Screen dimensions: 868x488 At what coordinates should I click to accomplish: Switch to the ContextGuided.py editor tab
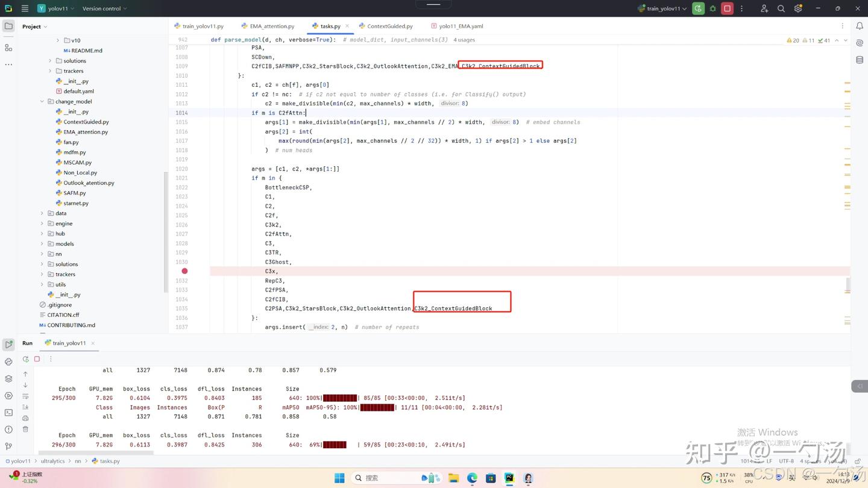pos(386,26)
